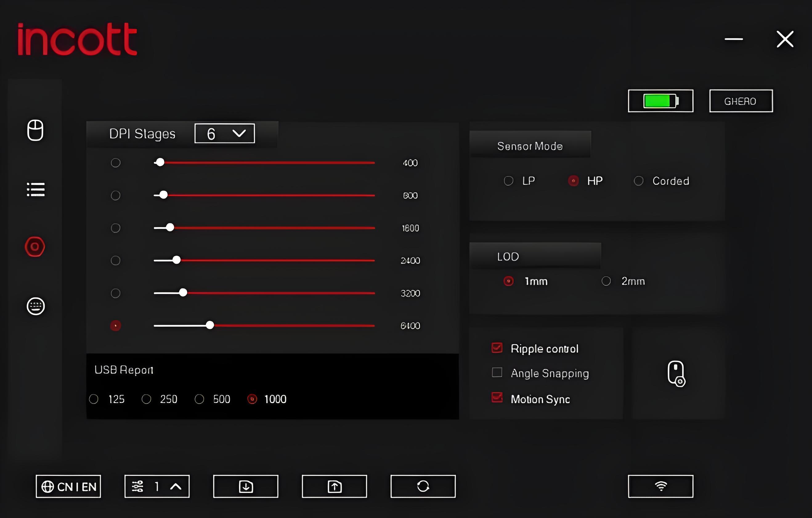The image size is (812, 518).
Task: Switch language between CN and EN
Action: (x=67, y=486)
